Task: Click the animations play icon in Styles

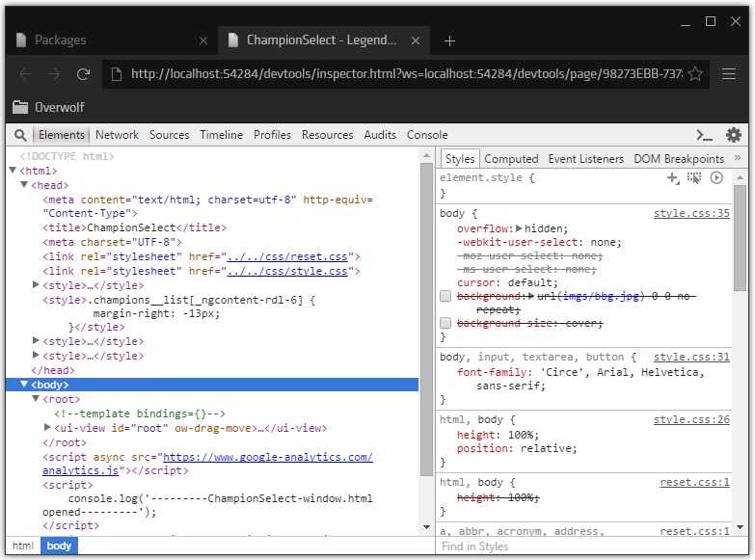Action: (x=716, y=178)
